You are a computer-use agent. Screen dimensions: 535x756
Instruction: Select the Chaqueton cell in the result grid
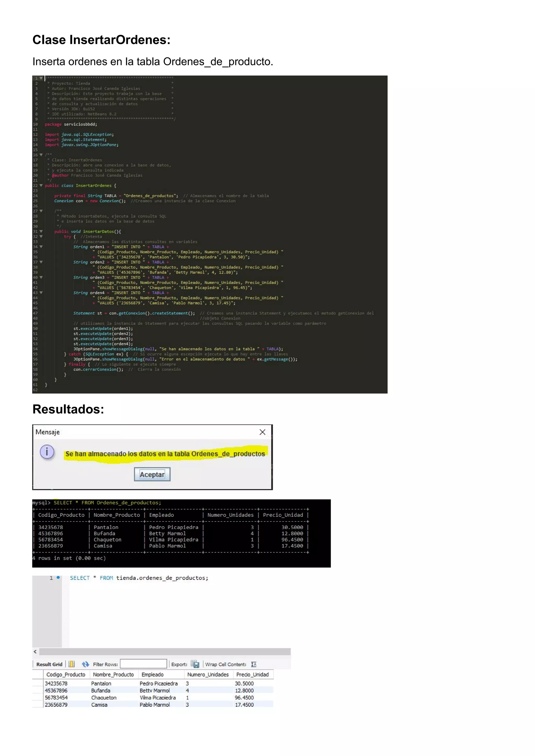coord(113,697)
